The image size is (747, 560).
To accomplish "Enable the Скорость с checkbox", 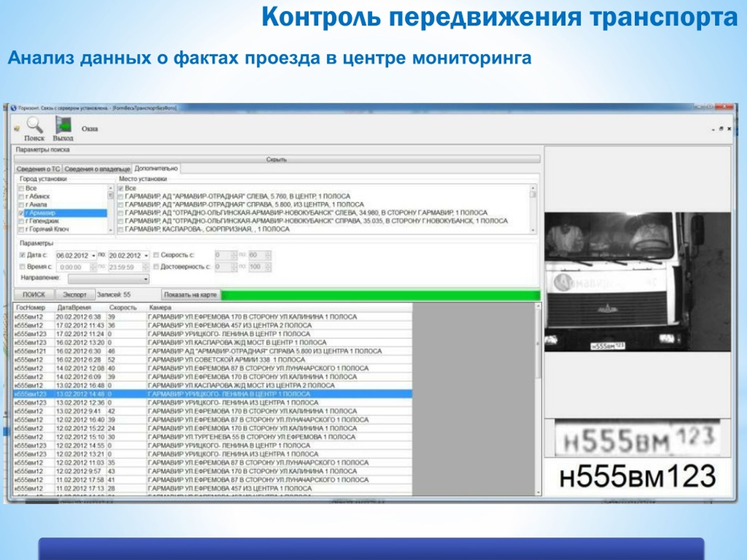I will [156, 255].
